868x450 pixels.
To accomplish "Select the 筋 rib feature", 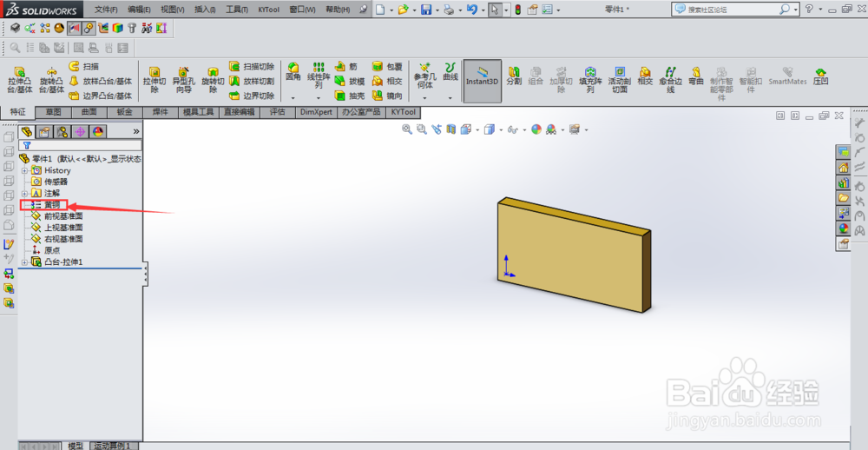I will (346, 67).
